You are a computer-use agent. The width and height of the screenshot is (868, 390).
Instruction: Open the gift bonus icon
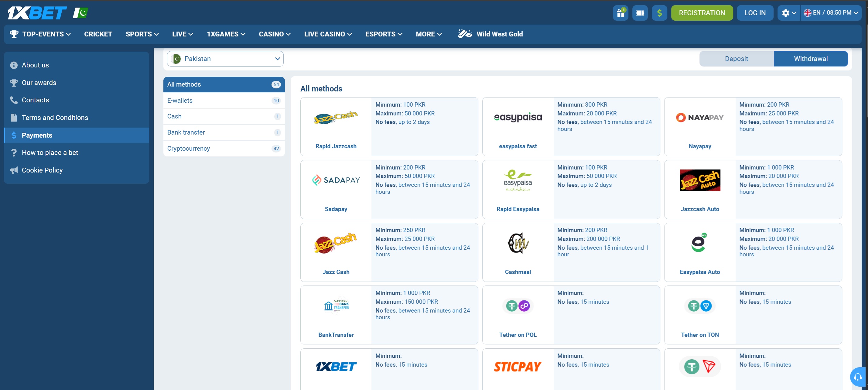point(620,13)
